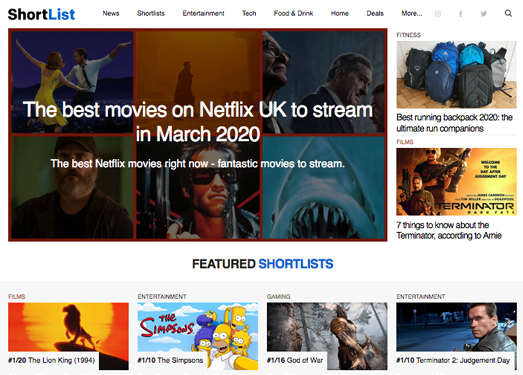Viewport: 523px width, 375px height.
Task: Select Entertainment label above Simpsons card
Action: click(x=162, y=297)
